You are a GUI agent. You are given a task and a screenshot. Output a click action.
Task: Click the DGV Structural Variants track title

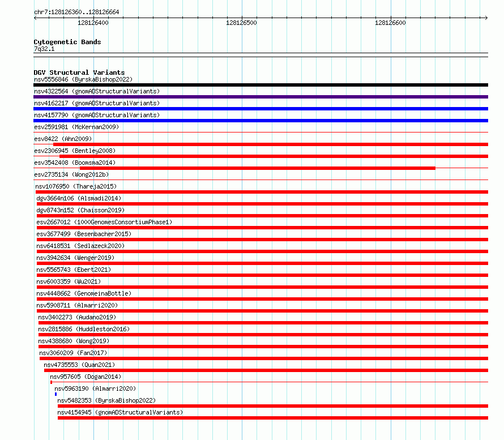coord(79,72)
